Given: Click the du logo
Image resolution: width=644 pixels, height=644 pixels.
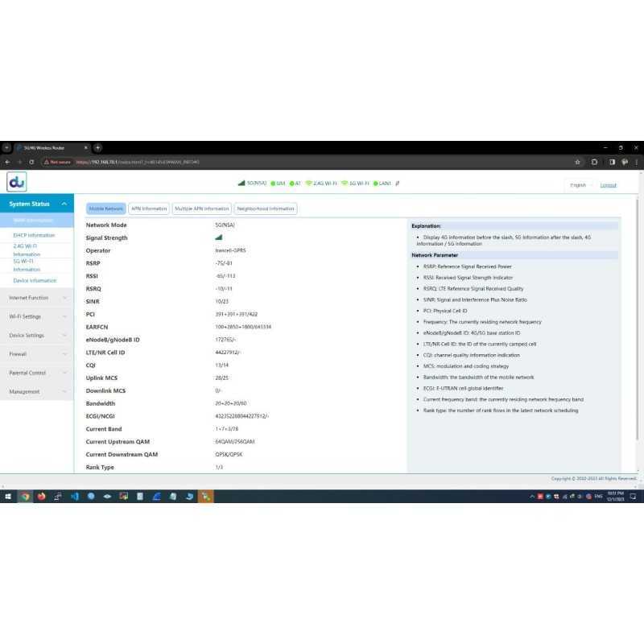Looking at the screenshot, I should (16, 183).
